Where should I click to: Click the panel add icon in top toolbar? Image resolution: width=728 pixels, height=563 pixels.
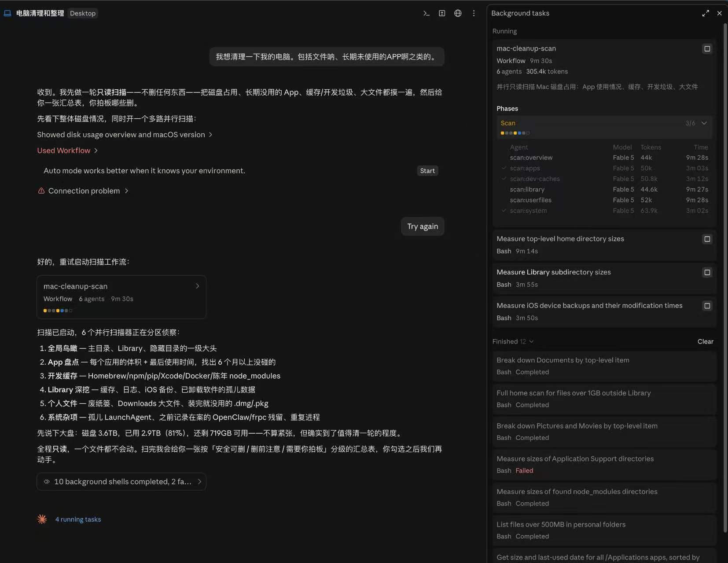pos(442,13)
